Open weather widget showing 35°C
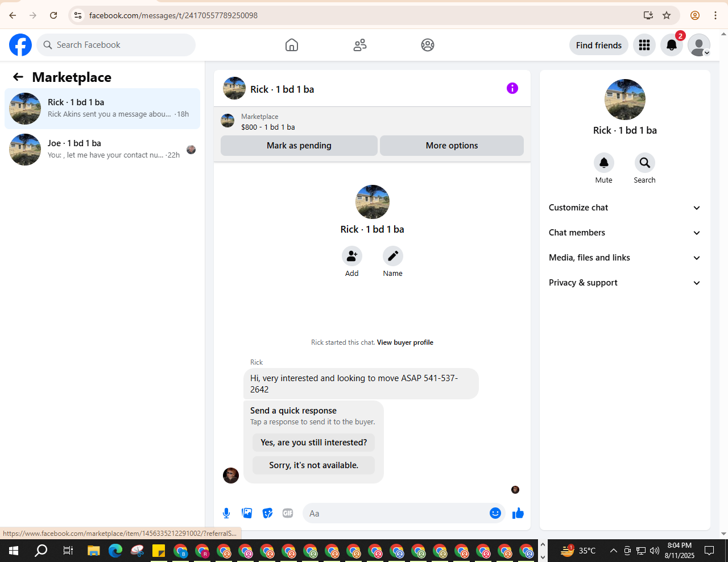The width and height of the screenshot is (728, 562). [578, 551]
